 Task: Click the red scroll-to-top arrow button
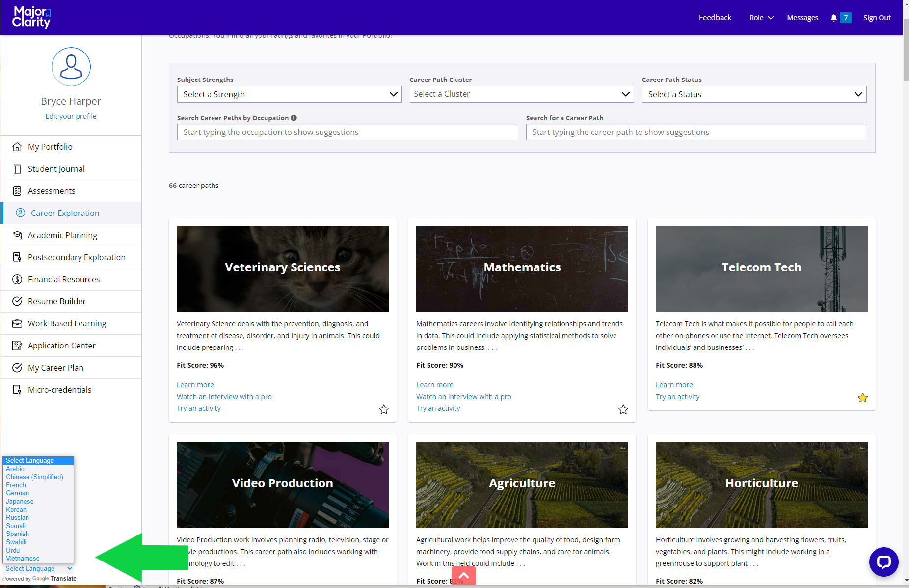click(x=463, y=575)
